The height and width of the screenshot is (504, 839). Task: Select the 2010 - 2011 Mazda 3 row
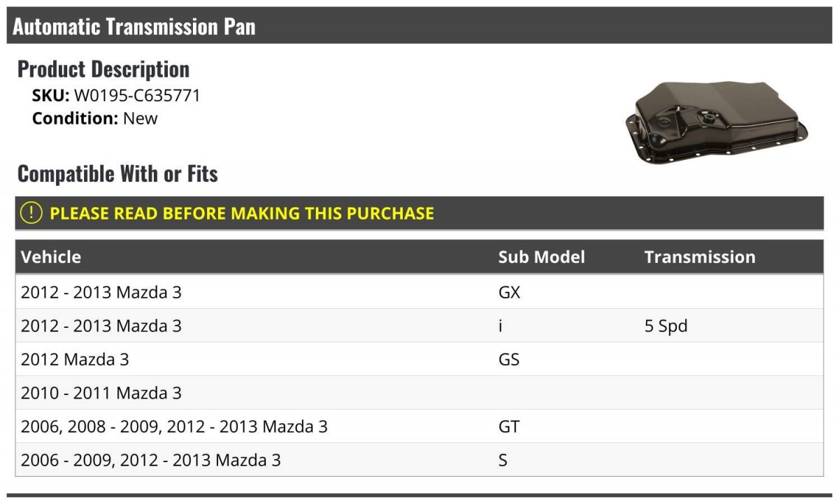tap(419, 393)
